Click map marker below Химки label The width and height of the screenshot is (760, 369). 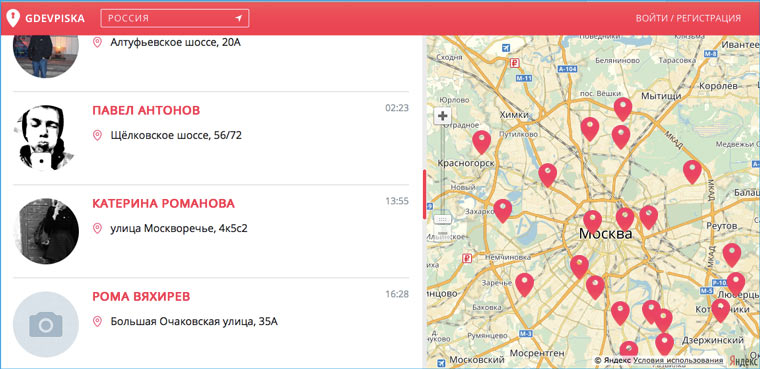[547, 175]
